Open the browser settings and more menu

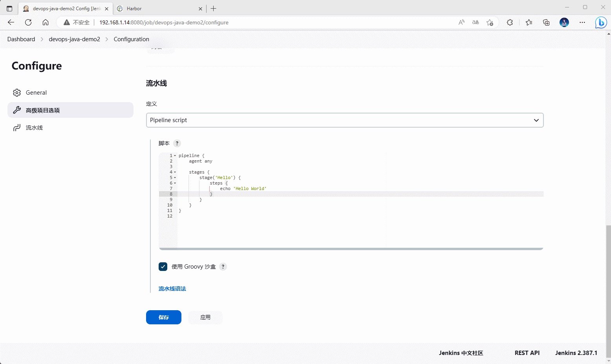coord(582,22)
